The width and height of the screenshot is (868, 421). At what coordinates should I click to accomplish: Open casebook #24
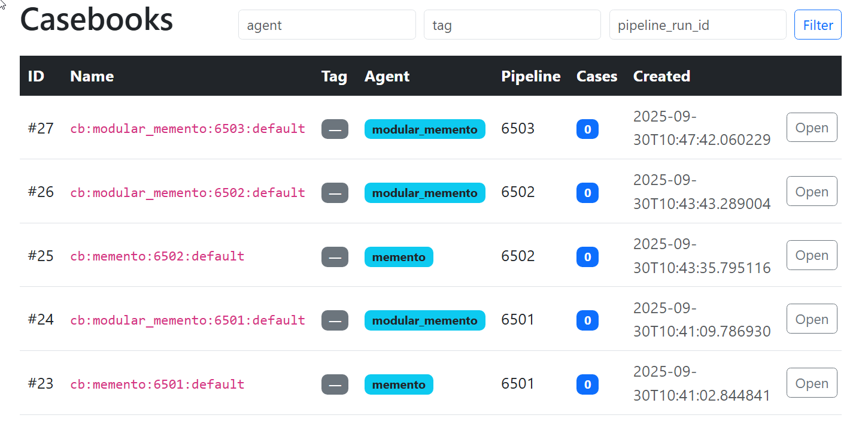pos(811,319)
